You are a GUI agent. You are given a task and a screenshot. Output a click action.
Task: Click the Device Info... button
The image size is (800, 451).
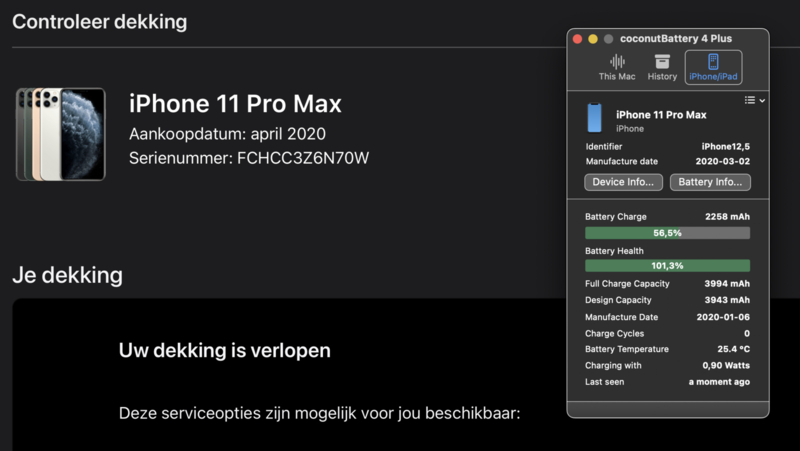(x=623, y=182)
